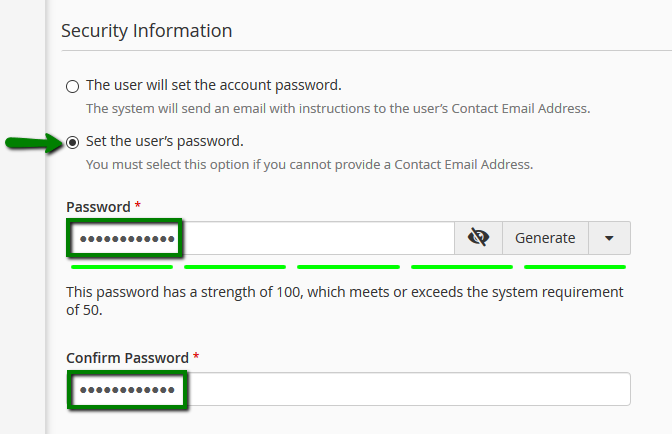Click the 'You must select this option' hint

309,165
